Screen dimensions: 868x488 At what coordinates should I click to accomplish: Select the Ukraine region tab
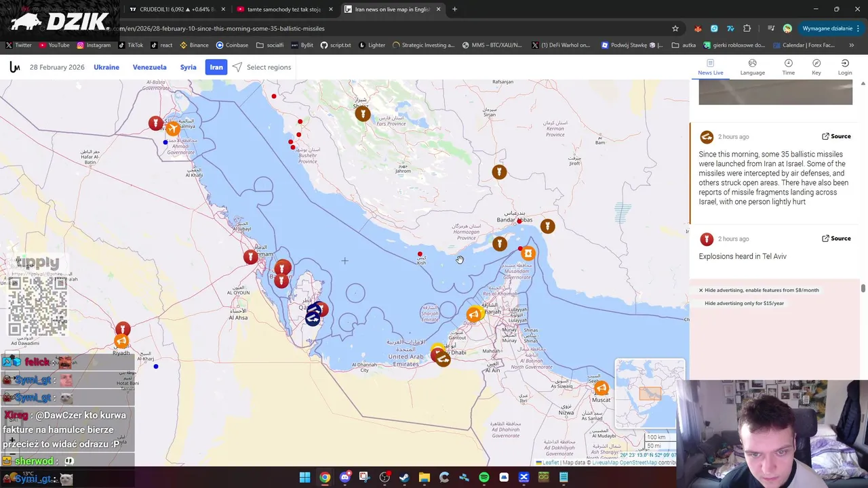106,67
